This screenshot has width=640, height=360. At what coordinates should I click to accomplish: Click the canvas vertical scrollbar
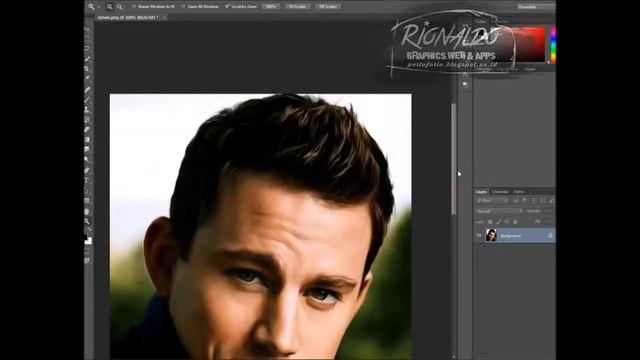tap(453, 159)
